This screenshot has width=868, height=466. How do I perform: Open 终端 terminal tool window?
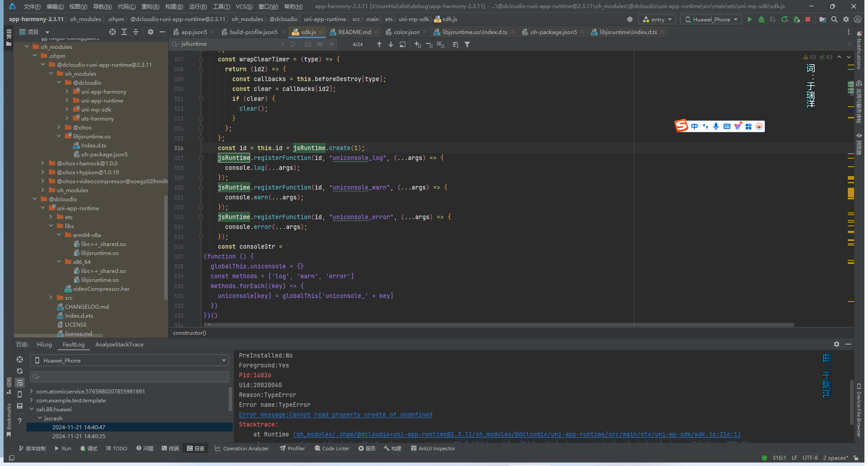click(170, 448)
